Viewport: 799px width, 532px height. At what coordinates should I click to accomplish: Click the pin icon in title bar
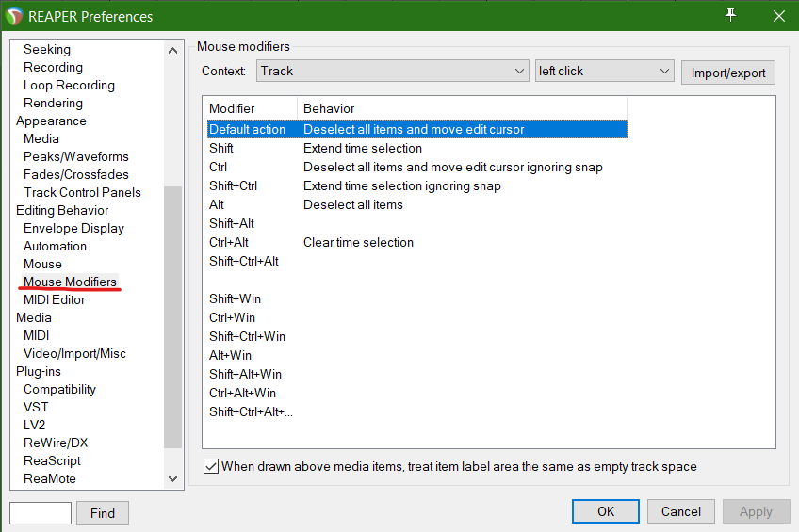(730, 15)
